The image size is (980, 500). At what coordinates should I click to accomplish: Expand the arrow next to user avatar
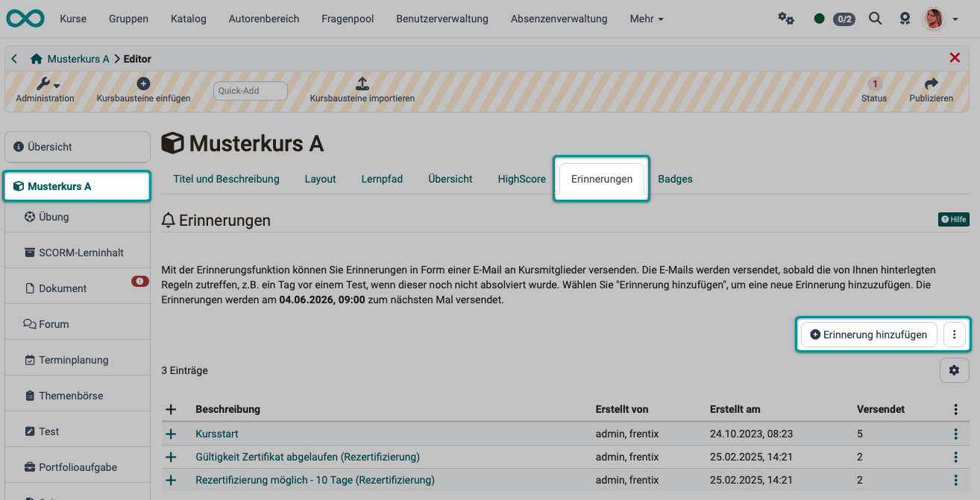(955, 19)
